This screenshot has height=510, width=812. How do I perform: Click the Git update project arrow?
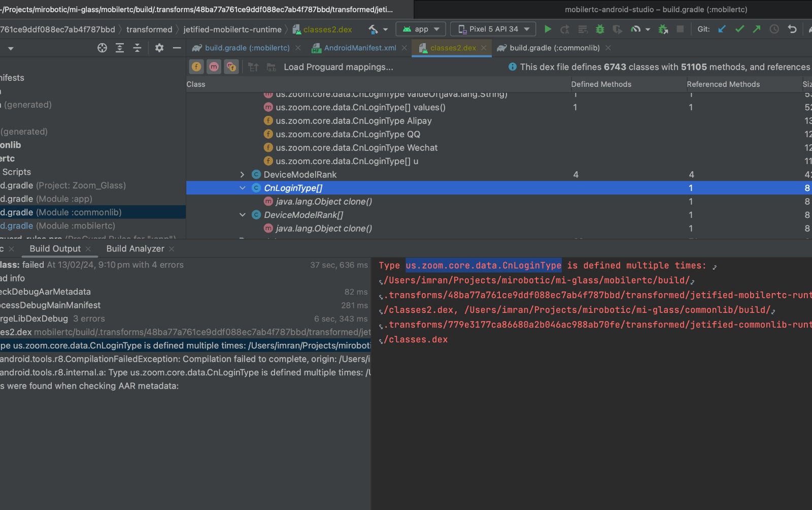[x=722, y=29]
